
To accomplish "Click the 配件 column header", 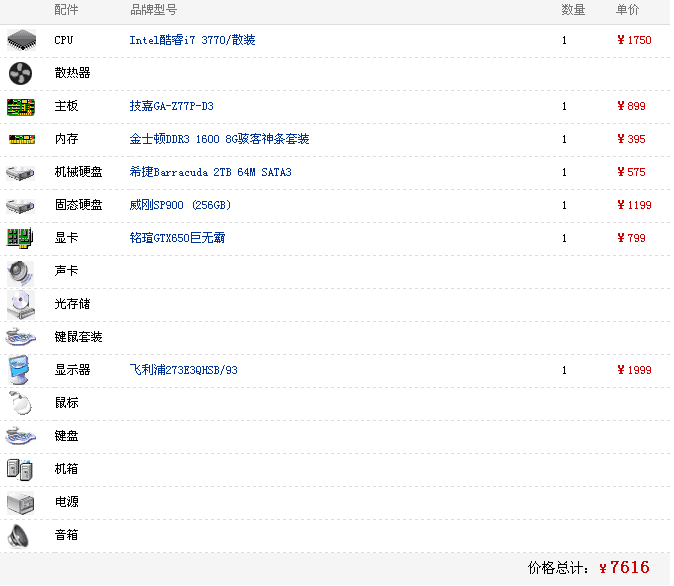I will (66, 9).
